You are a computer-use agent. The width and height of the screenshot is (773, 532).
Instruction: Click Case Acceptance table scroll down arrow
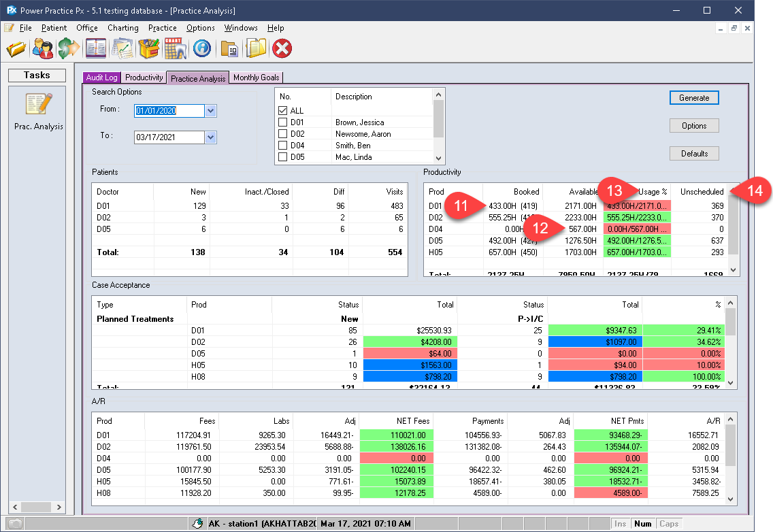(731, 382)
